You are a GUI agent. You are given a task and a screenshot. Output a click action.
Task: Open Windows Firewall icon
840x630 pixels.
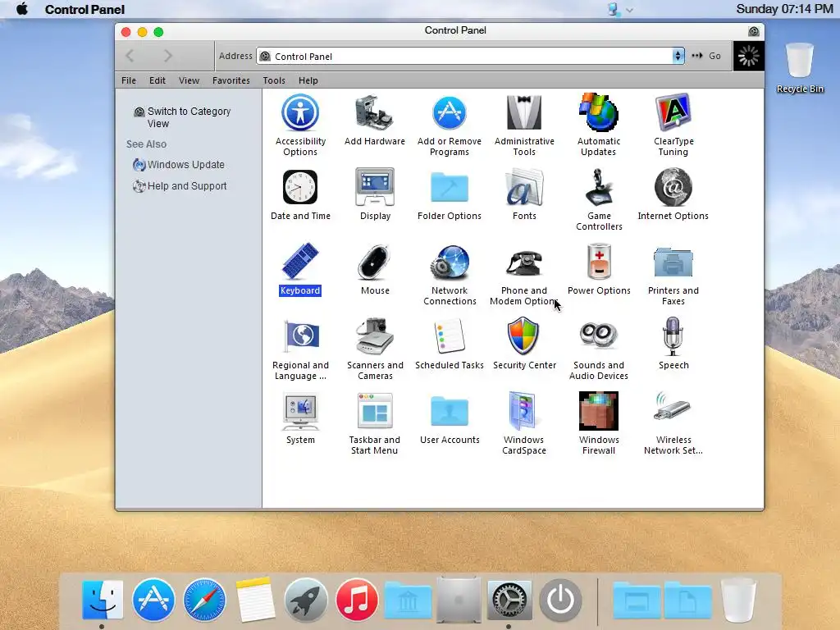(598, 411)
